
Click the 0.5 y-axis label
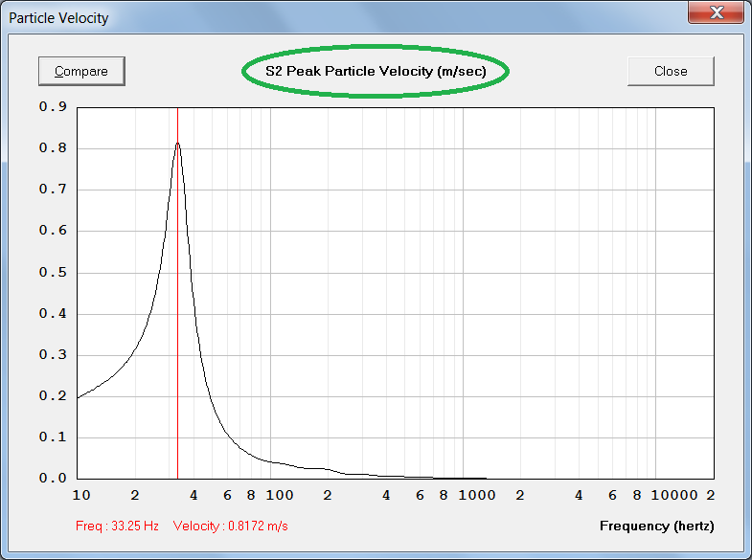pos(53,272)
